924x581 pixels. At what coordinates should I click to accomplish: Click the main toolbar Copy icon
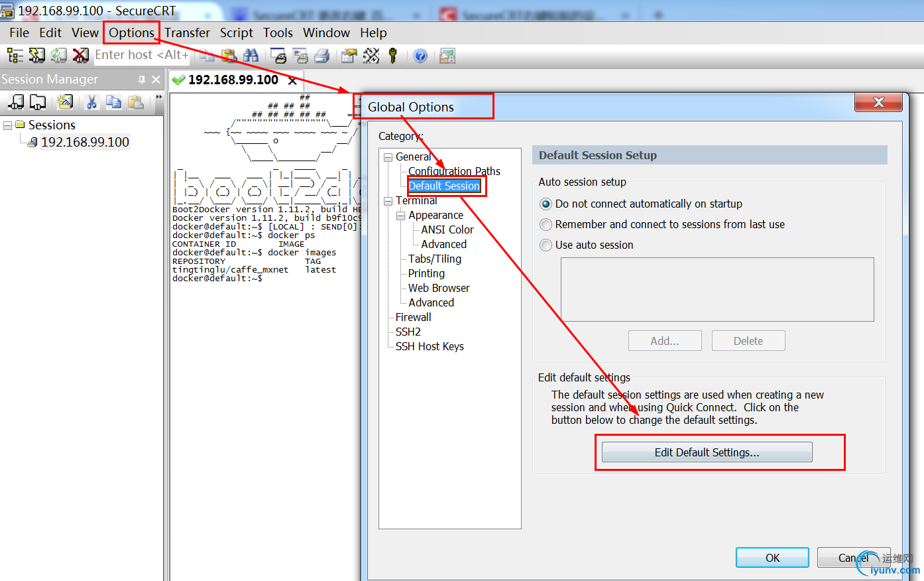tap(207, 56)
